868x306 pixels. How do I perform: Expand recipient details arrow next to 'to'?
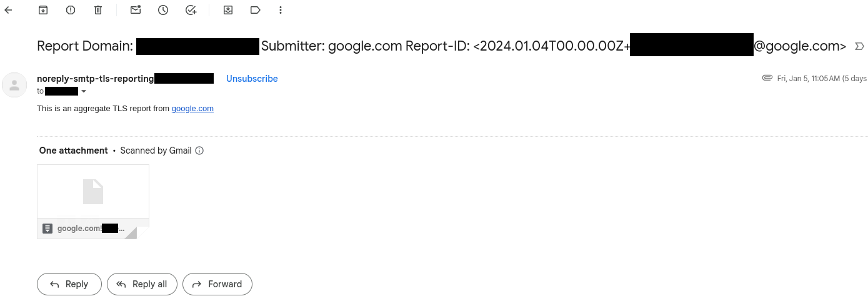point(84,92)
